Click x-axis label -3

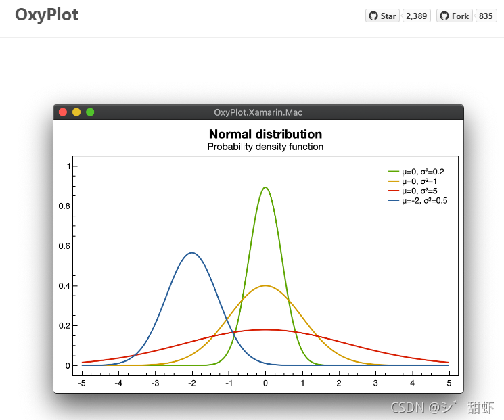155,383
